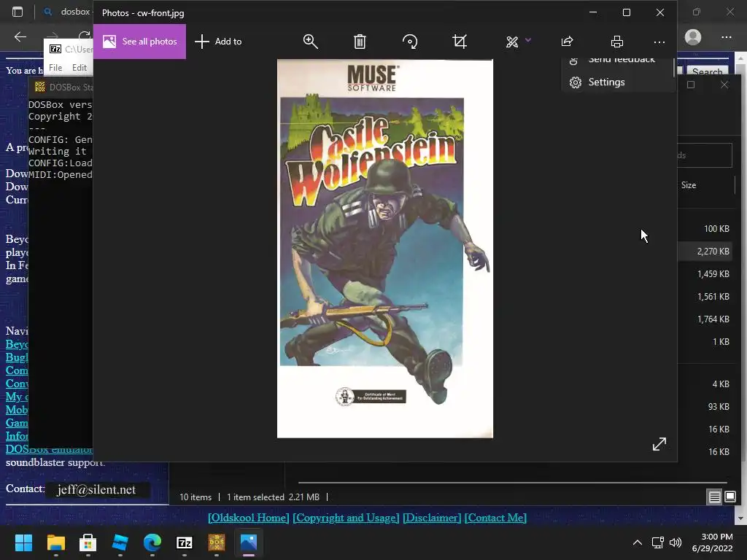Open network status tray icon
This screenshot has width=747, height=560.
658,542
